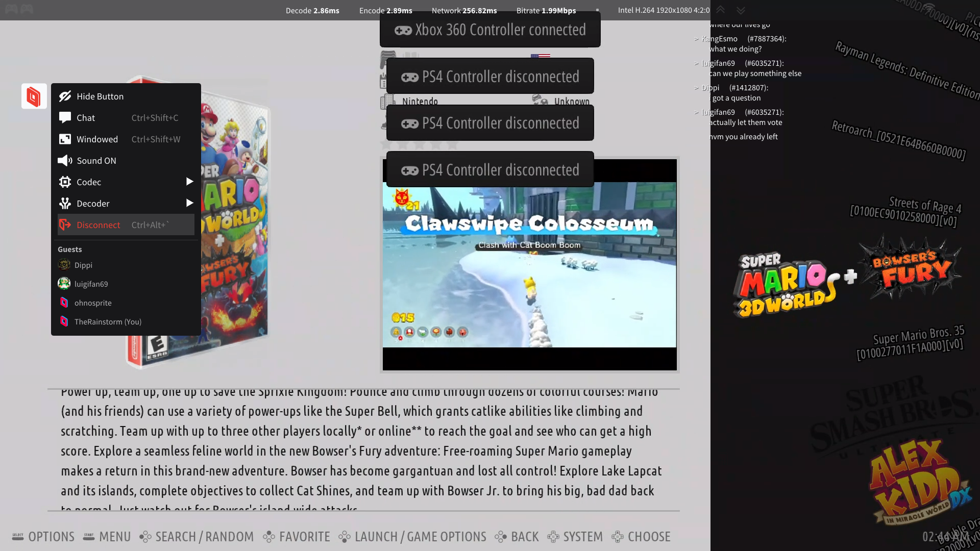
Task: Expand the Decoder submenu arrow
Action: tap(189, 203)
